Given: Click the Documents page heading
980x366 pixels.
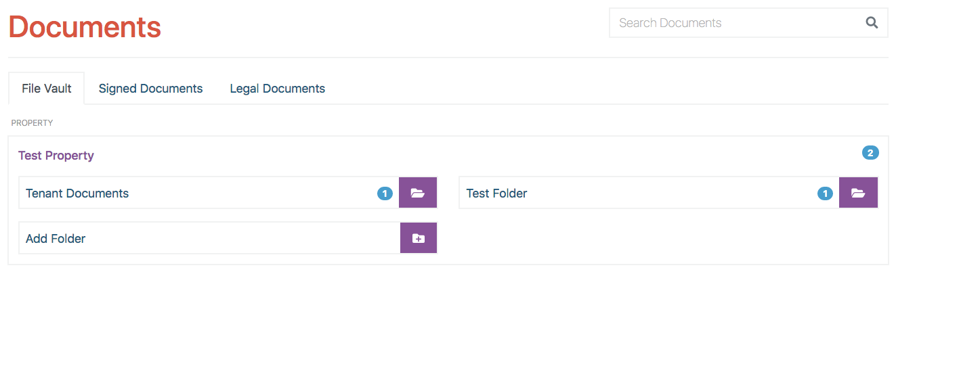Looking at the screenshot, I should (x=85, y=27).
